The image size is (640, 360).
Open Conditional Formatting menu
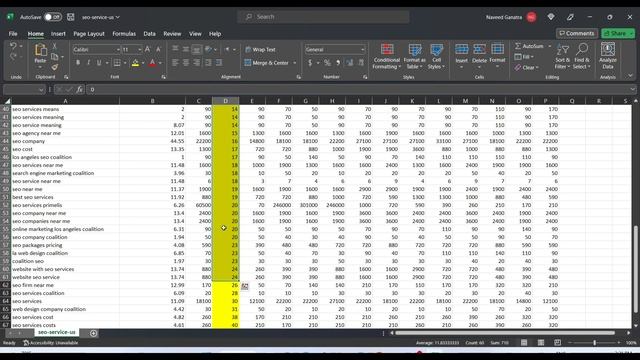click(x=387, y=56)
